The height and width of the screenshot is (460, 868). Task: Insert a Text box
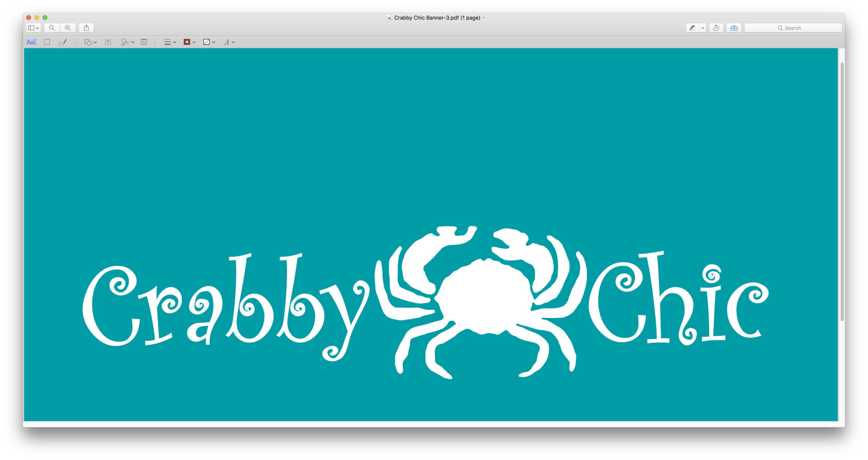pos(108,42)
